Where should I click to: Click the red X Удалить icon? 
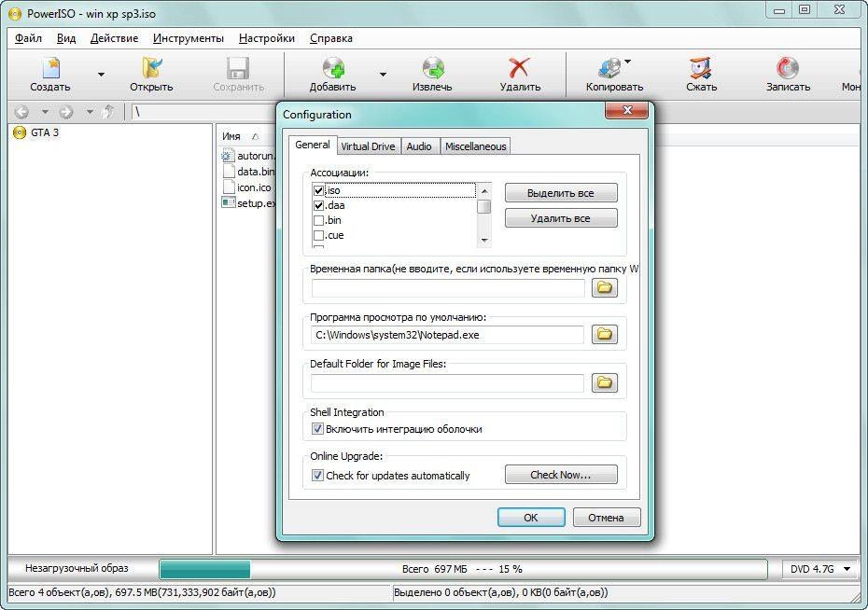[519, 68]
